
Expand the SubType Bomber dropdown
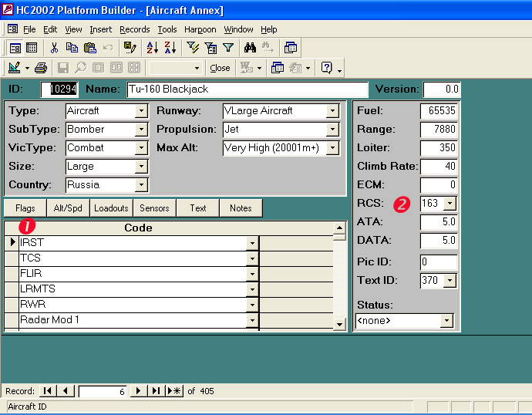pyautogui.click(x=140, y=130)
